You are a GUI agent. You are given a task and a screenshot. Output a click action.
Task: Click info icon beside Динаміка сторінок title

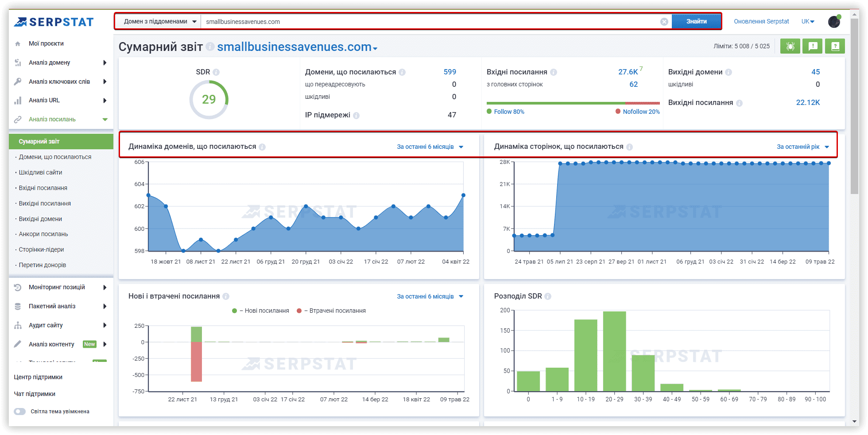point(630,147)
